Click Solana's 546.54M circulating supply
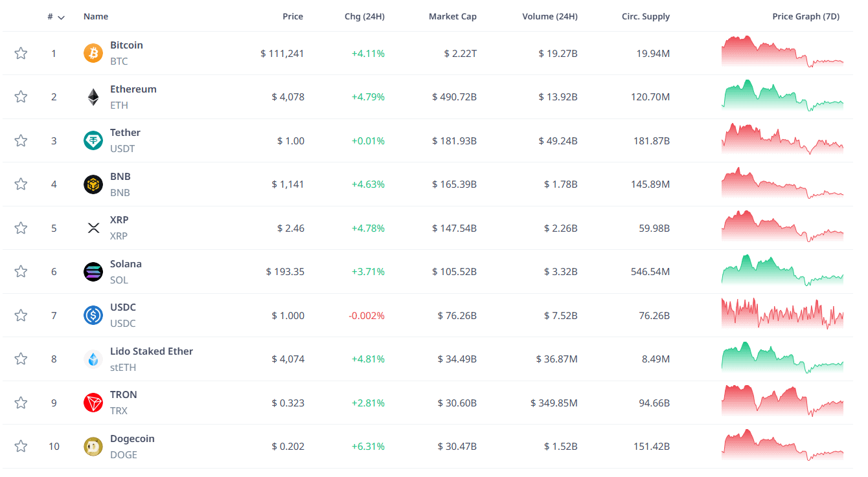The width and height of the screenshot is (868, 477). click(x=650, y=272)
